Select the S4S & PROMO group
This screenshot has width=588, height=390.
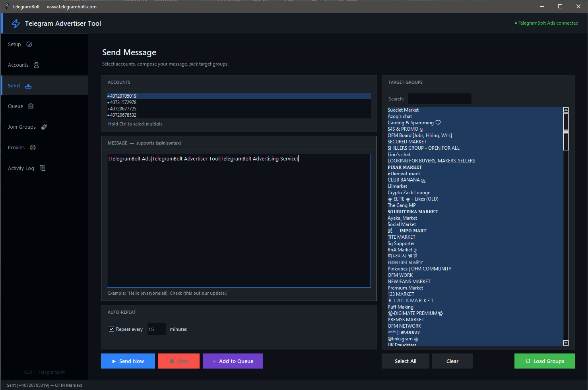coord(475,129)
